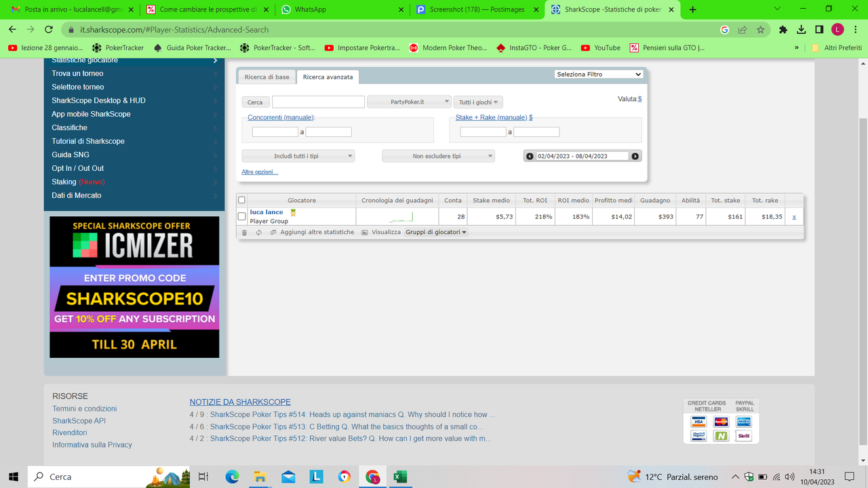This screenshot has width=868, height=488.
Task: Expand the Tutti i giochi dropdown
Action: 479,101
